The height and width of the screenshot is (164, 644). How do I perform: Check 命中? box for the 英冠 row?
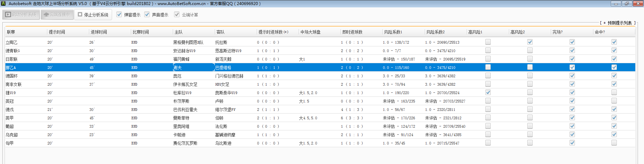pos(614,101)
